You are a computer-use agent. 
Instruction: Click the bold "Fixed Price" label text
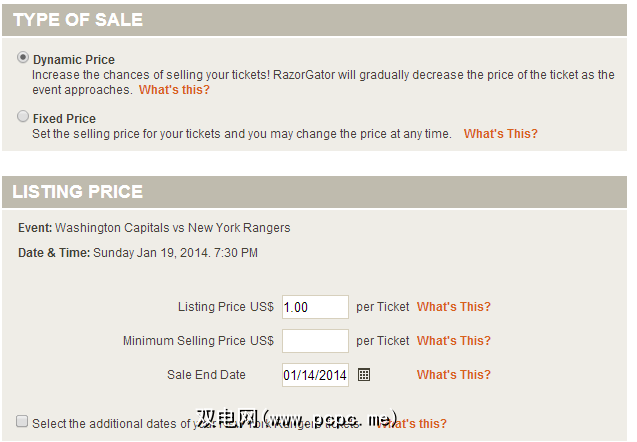tap(64, 118)
